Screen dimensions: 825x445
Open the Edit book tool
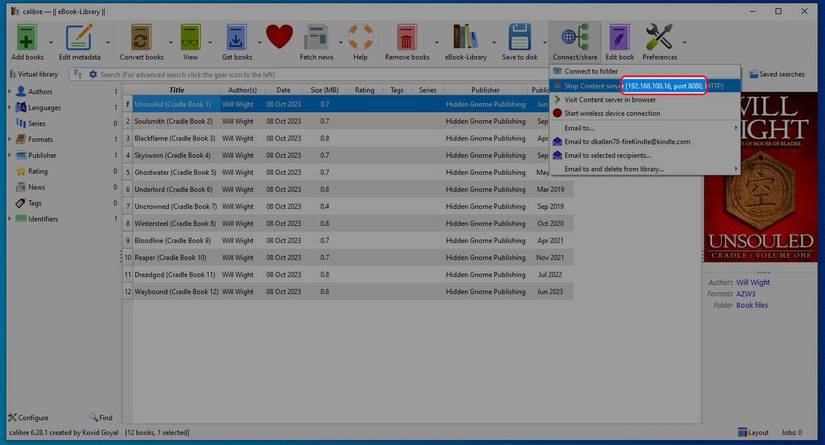(x=619, y=42)
